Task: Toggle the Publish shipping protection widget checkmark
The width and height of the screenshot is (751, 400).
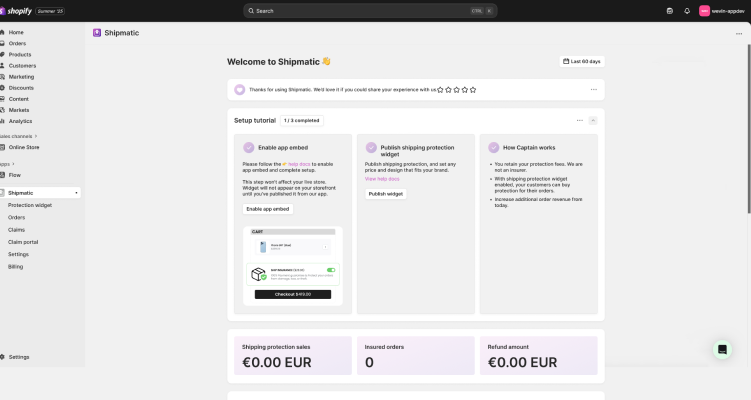Action: pos(371,148)
